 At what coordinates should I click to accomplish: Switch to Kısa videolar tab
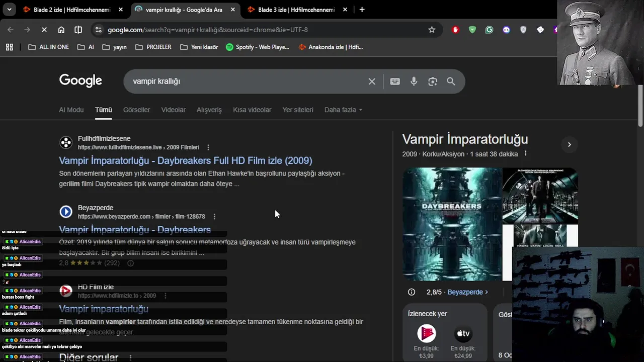[252, 110]
